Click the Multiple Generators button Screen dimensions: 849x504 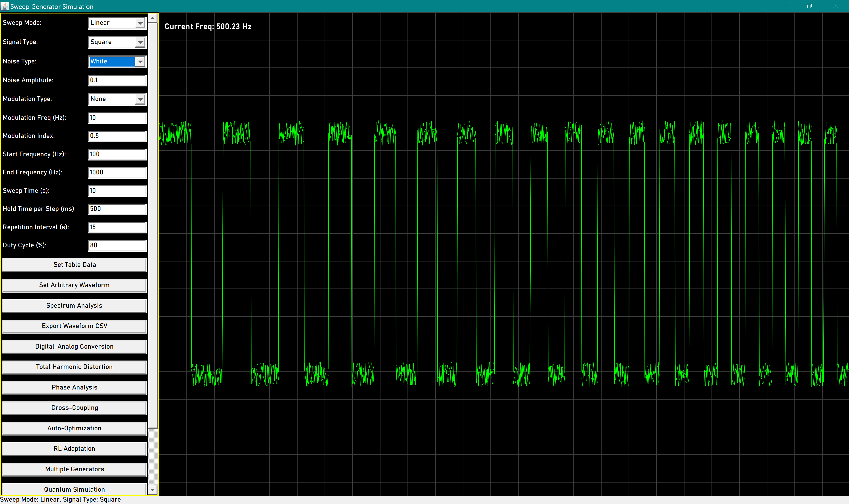[x=74, y=469]
